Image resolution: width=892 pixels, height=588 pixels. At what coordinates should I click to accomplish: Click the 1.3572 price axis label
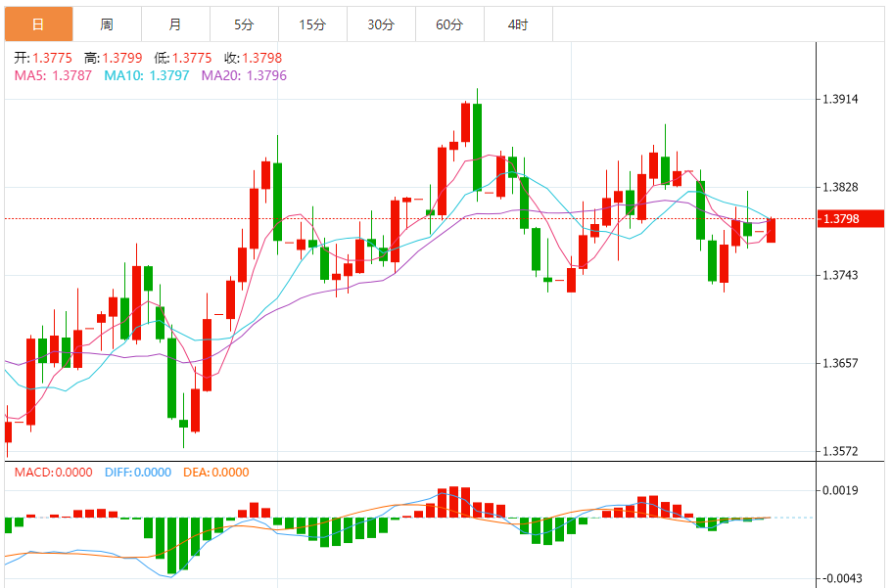[x=840, y=452]
